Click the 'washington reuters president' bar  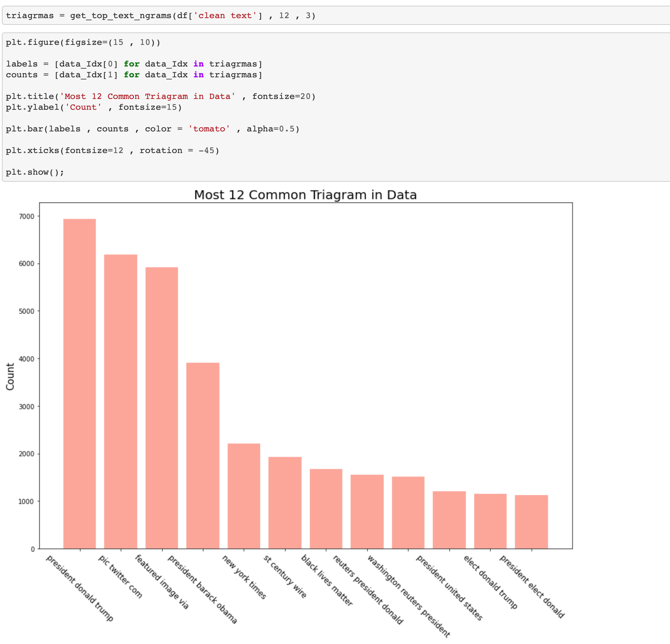pos(408,513)
